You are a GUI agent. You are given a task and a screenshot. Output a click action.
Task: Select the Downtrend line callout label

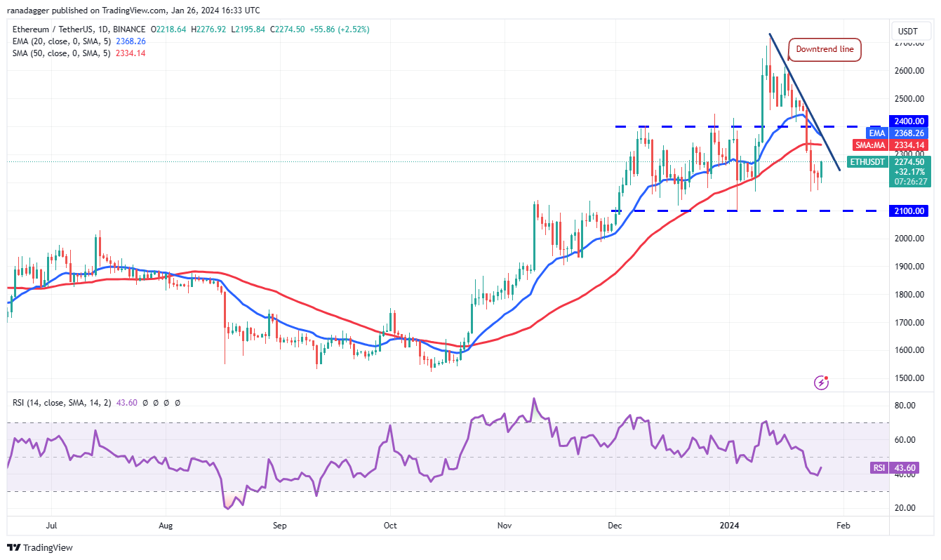(825, 49)
